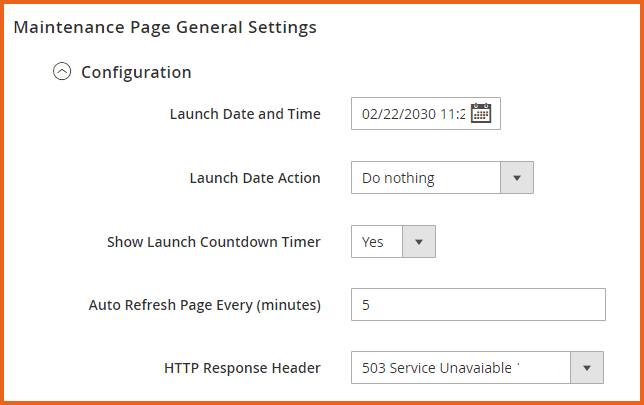
Task: Open Launch Date Action dropdown arrow
Action: click(516, 178)
